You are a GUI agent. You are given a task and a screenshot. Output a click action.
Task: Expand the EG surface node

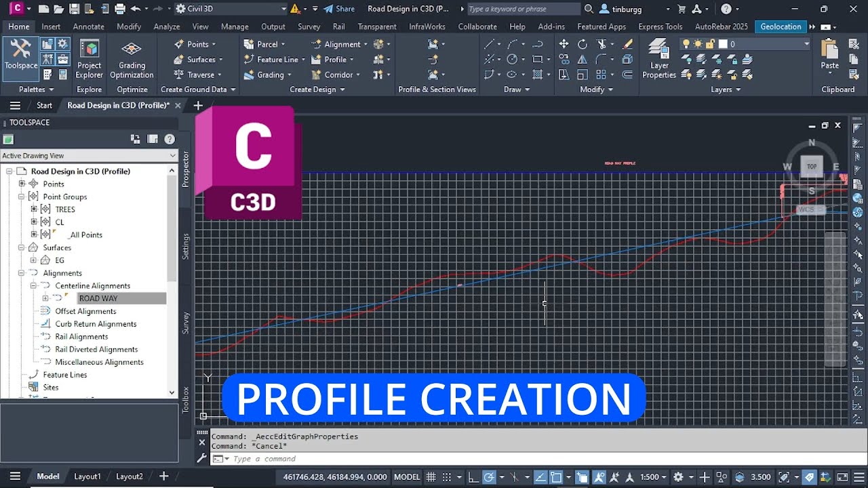click(33, 260)
